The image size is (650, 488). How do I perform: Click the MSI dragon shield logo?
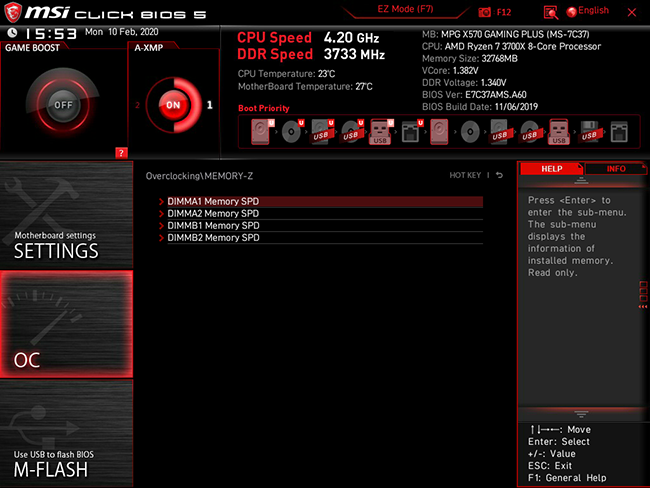tap(13, 12)
